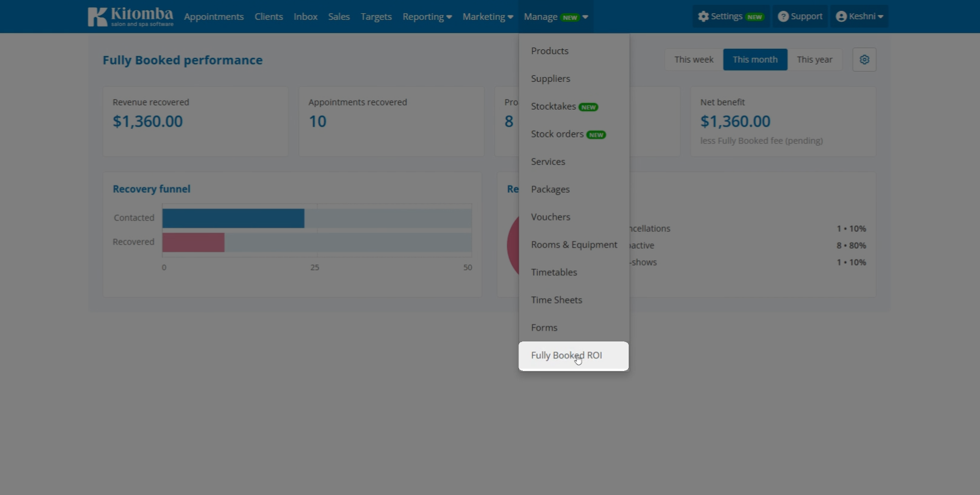Switch the period to This week

(x=694, y=60)
